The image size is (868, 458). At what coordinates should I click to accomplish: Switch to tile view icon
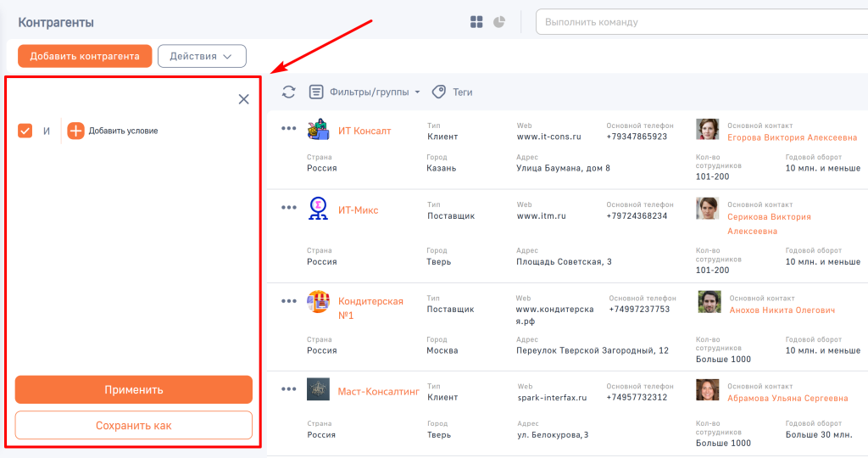tap(477, 22)
